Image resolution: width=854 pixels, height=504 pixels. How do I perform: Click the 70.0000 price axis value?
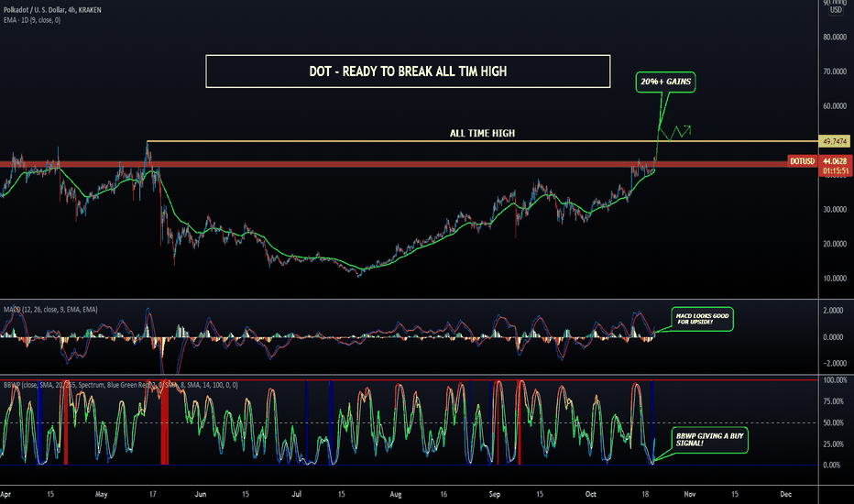[x=835, y=71]
